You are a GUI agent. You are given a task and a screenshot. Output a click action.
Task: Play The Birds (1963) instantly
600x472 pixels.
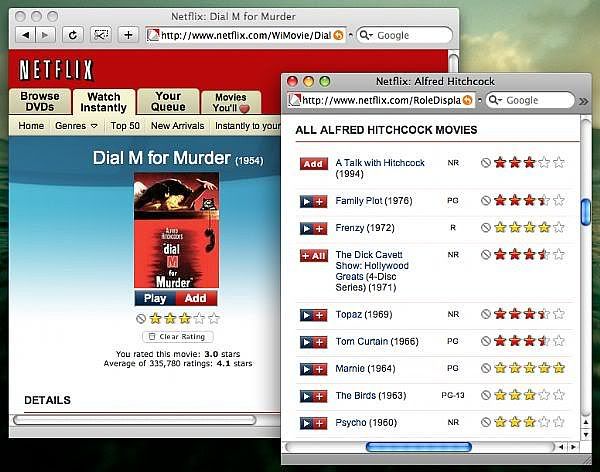click(x=307, y=396)
